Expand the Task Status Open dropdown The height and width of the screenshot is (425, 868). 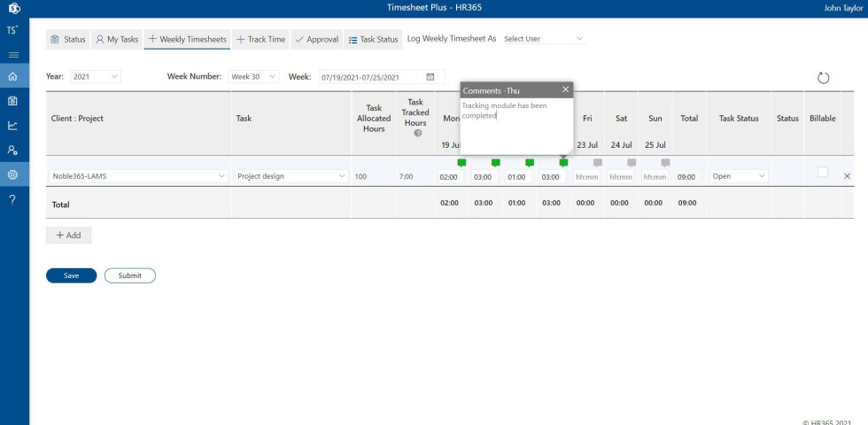click(x=739, y=176)
